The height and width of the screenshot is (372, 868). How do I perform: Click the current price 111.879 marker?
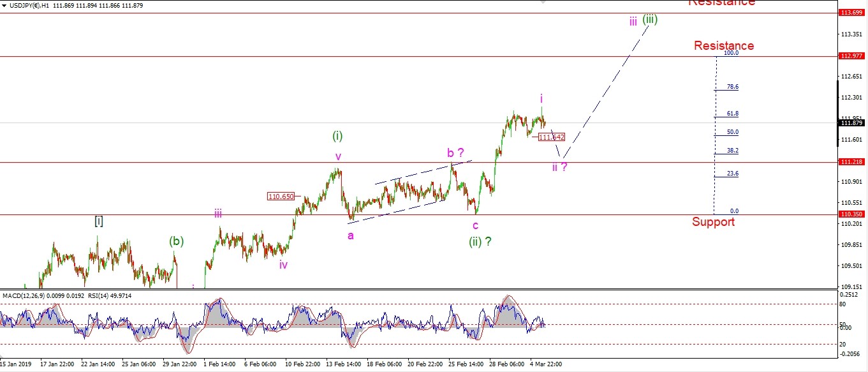pos(852,123)
